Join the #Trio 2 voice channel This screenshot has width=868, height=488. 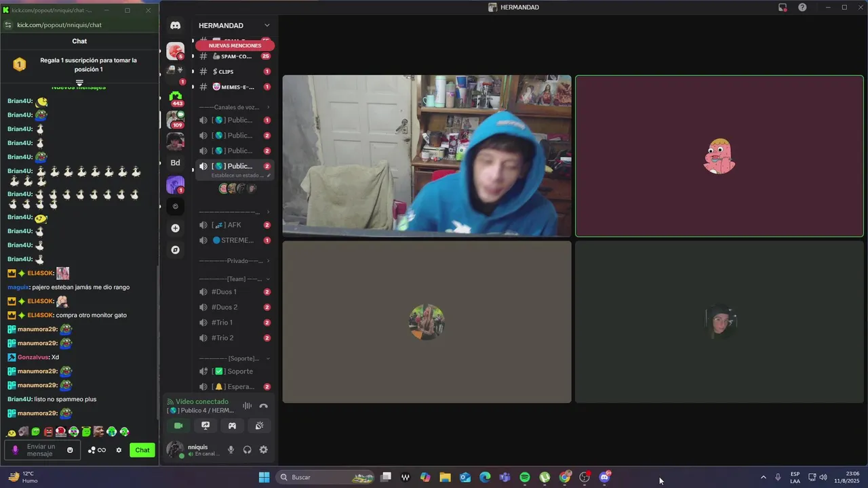[x=234, y=338]
